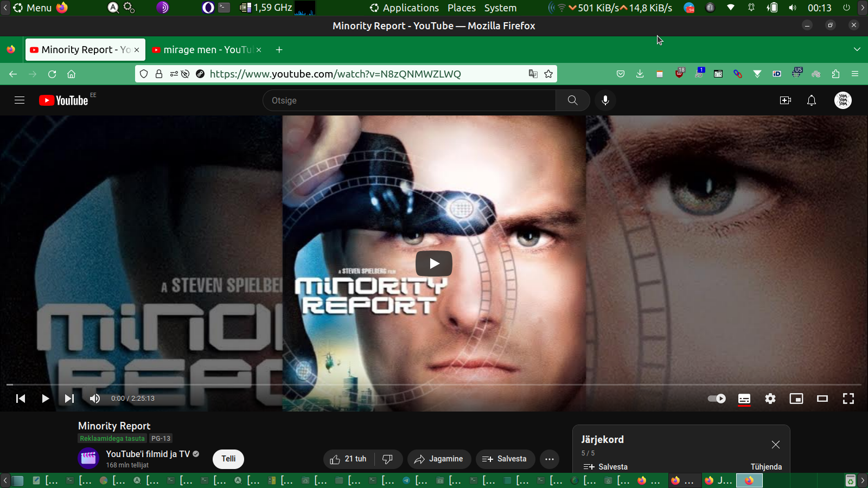Switch to the mirage men tab
This screenshot has width=868, height=488.
208,50
